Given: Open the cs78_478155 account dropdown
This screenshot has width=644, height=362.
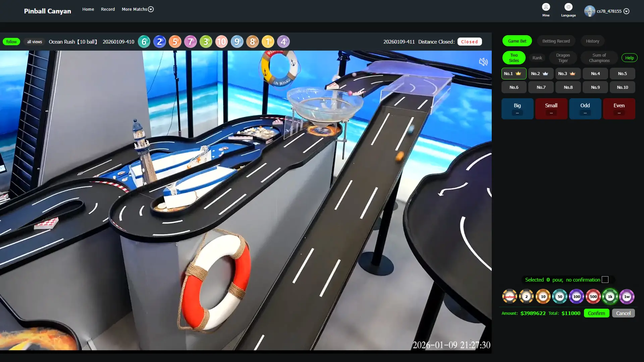Looking at the screenshot, I should point(626,11).
